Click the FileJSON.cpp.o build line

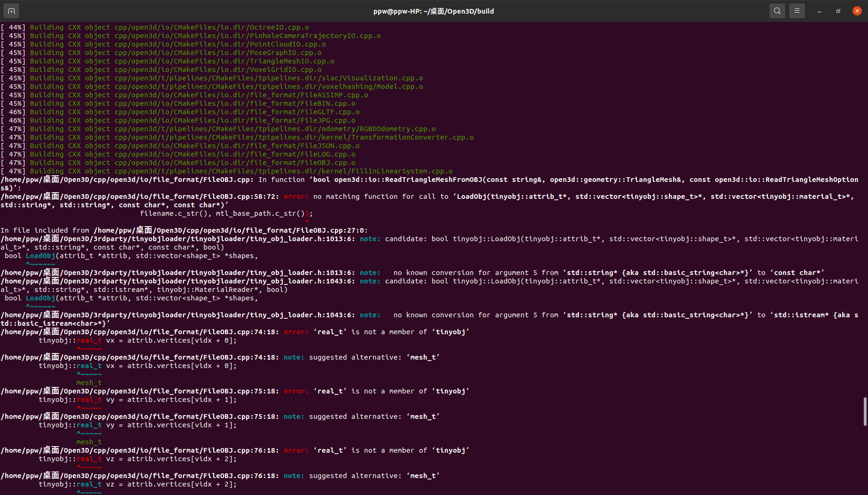(180, 146)
